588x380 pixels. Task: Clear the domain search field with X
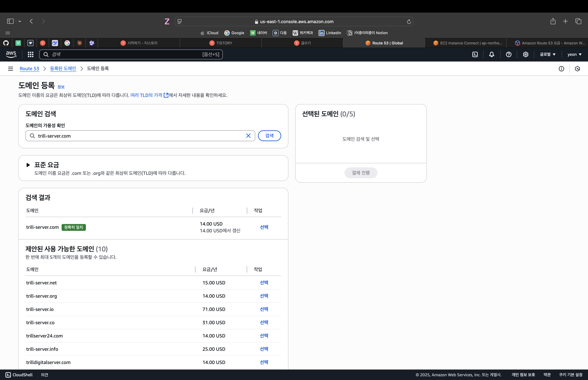248,136
